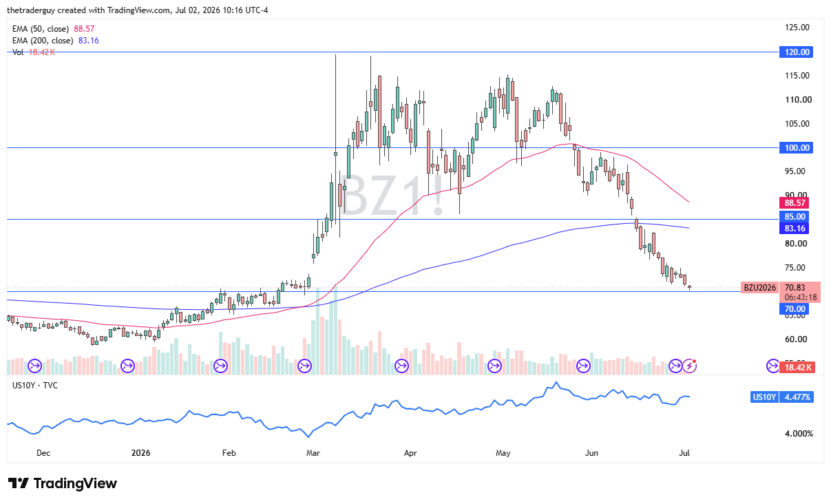
Task: Click Mar on the time axis
Action: coord(314,453)
